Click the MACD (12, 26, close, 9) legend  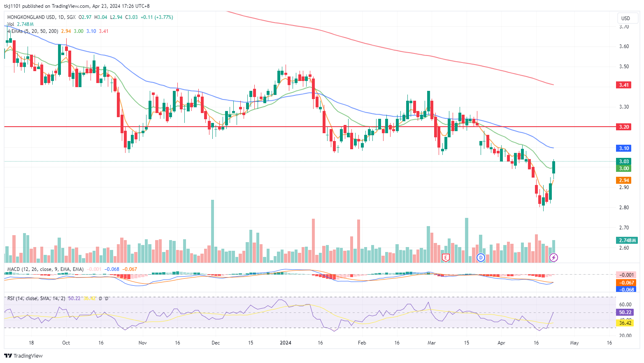click(x=45, y=269)
